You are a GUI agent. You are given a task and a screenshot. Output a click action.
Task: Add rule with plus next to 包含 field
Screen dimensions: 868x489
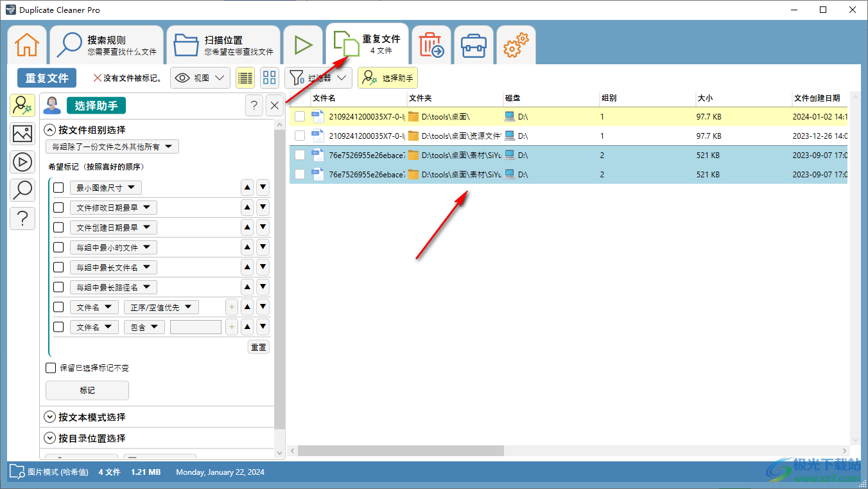pos(232,327)
